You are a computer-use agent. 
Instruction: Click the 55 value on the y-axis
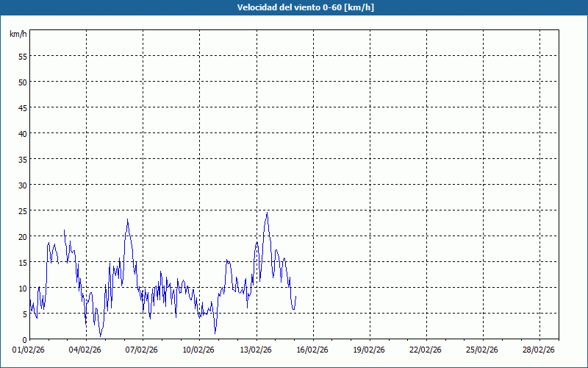tap(22, 56)
